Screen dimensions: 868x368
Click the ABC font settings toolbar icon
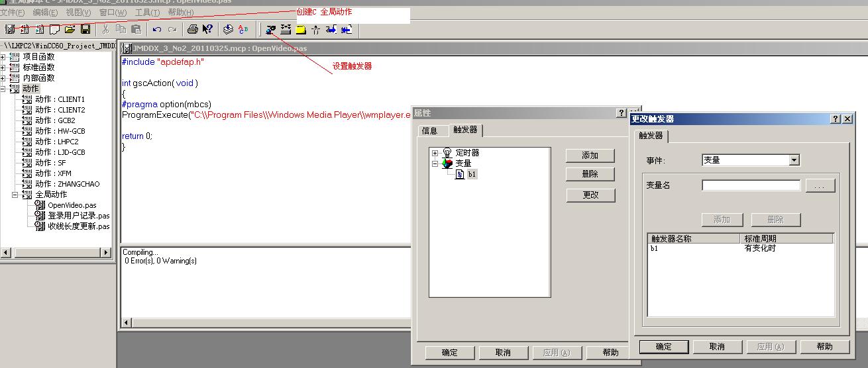coord(243,29)
